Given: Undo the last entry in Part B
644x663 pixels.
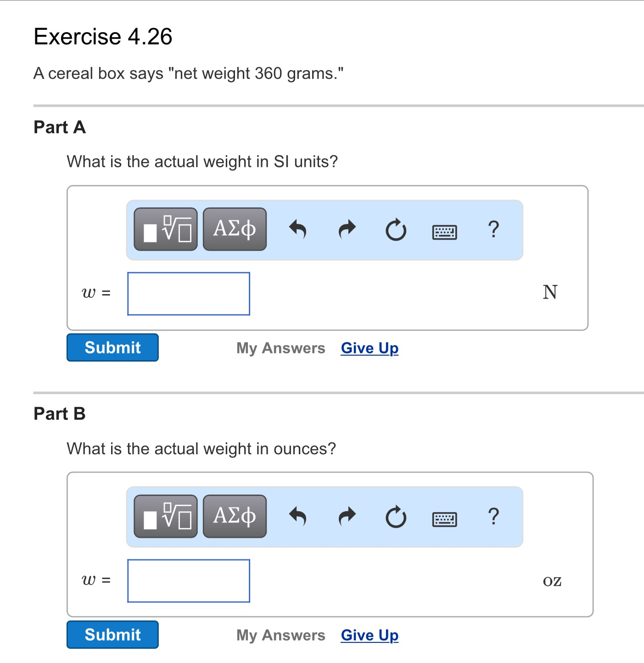Looking at the screenshot, I should pyautogui.click(x=297, y=517).
